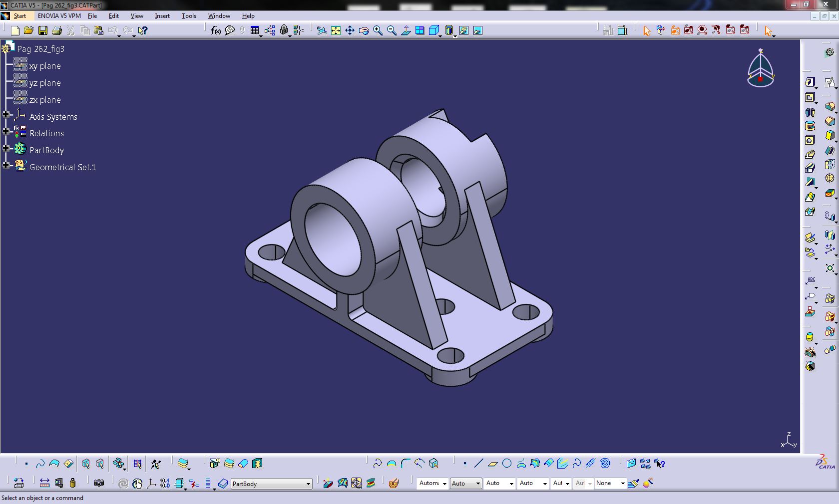Select Geometrical Set.1 label
Screen dimensions: 839x504
[x=62, y=167]
